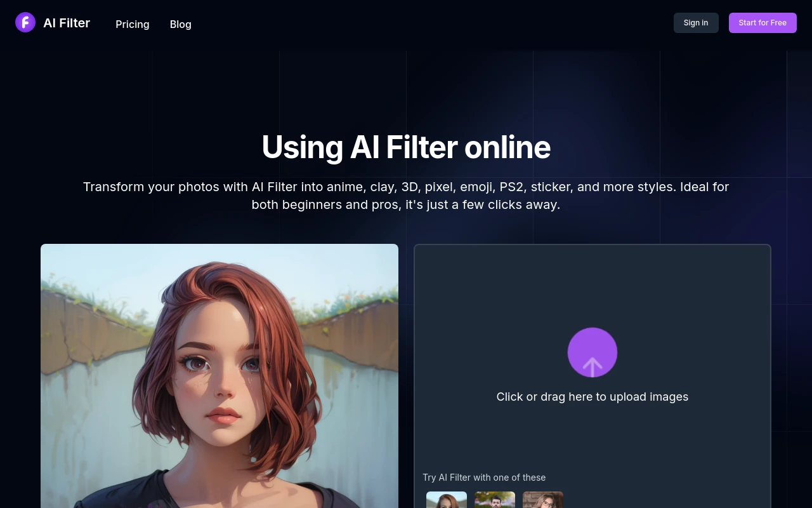Select the red-haired woman sample photo
The height and width of the screenshot is (508, 812).
click(446, 502)
